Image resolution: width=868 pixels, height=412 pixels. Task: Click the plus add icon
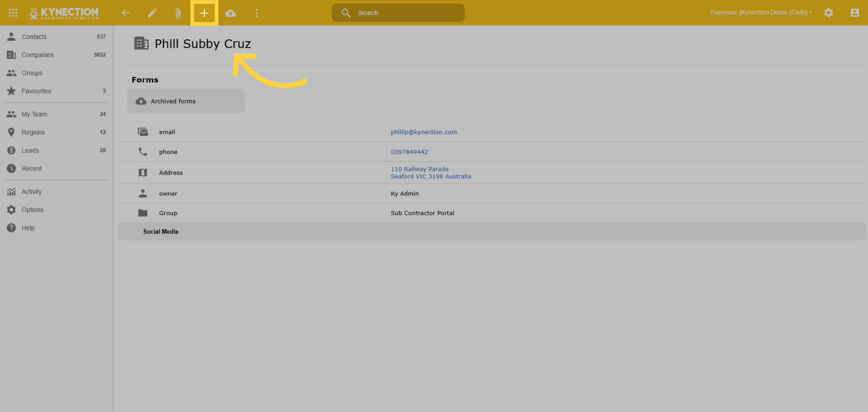coord(204,13)
